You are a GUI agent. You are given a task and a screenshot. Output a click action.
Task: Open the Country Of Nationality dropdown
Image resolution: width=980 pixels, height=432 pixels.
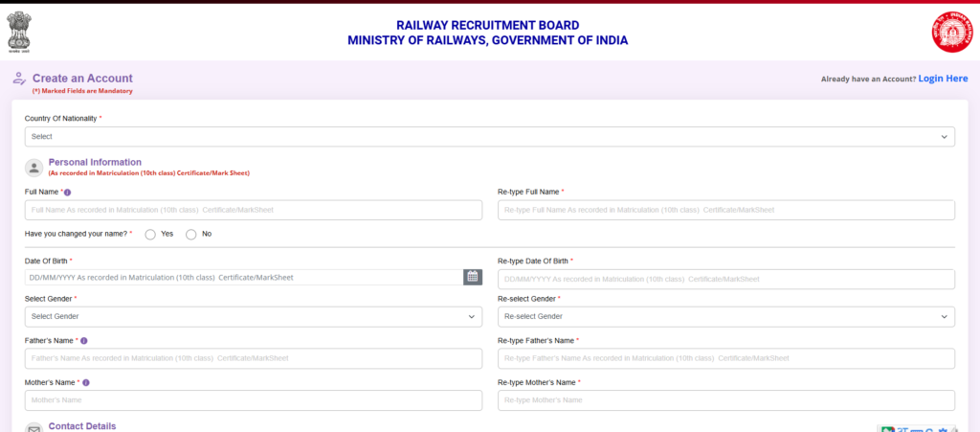coord(489,137)
